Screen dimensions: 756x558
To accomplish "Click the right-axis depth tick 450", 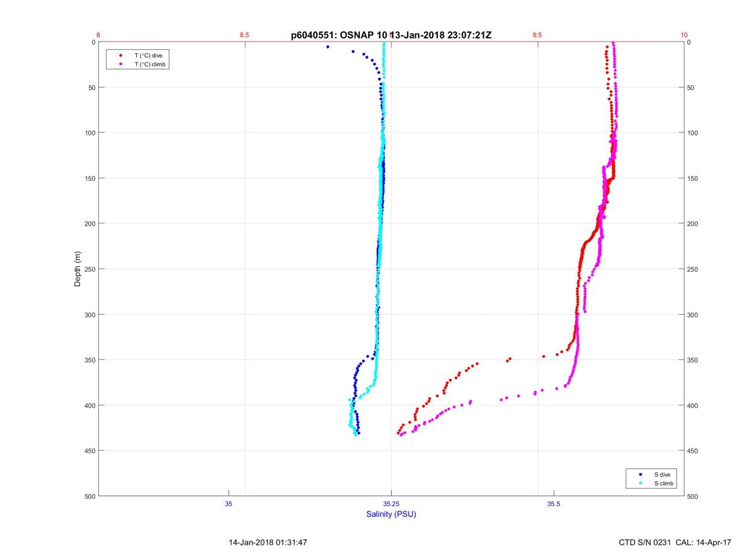I will click(693, 451).
